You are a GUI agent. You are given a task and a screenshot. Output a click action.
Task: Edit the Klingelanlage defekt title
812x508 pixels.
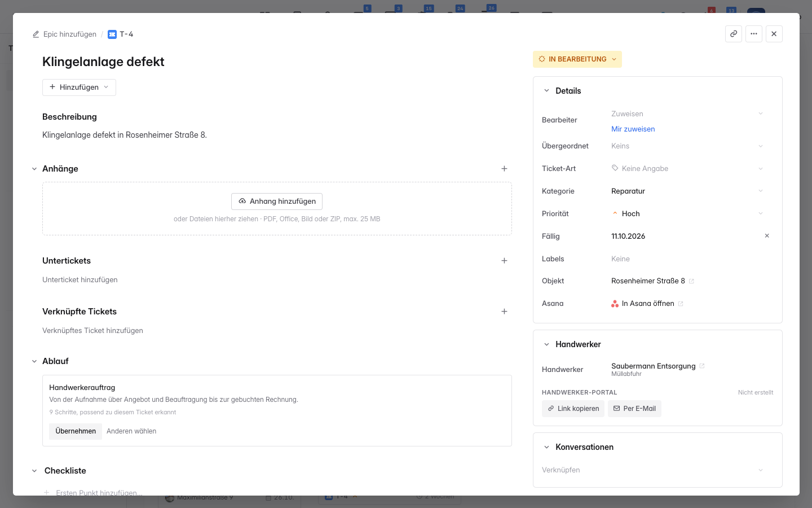point(103,62)
